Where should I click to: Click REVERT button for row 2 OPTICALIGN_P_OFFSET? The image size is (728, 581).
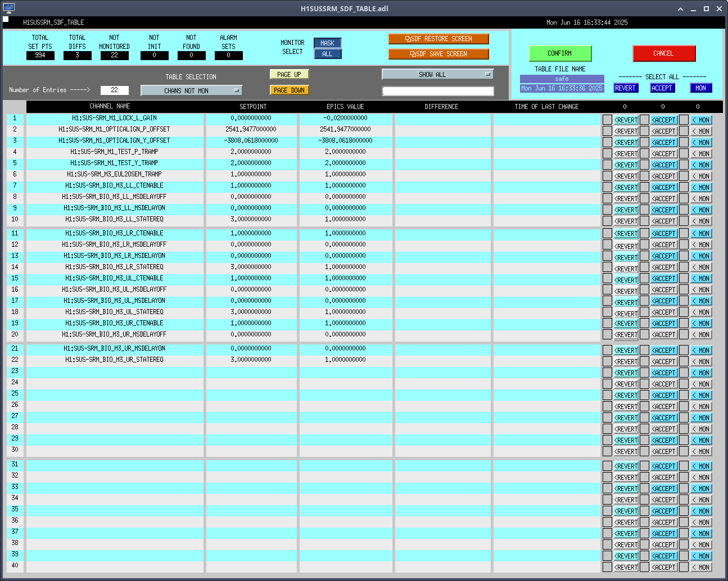[626, 131]
